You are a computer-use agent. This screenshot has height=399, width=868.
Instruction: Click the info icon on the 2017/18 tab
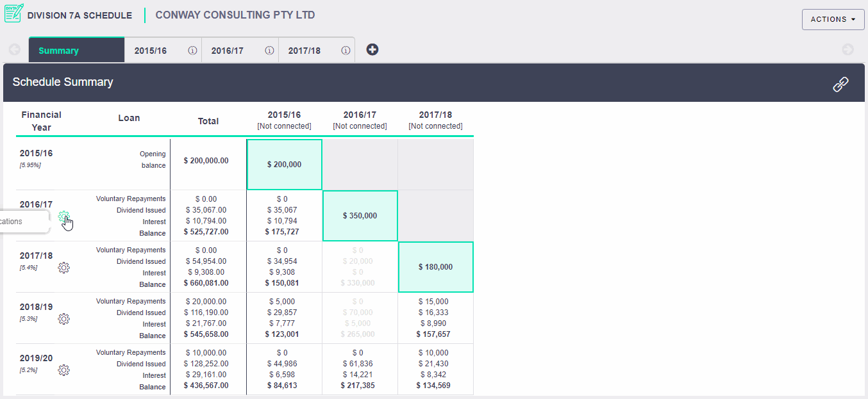[x=346, y=51]
